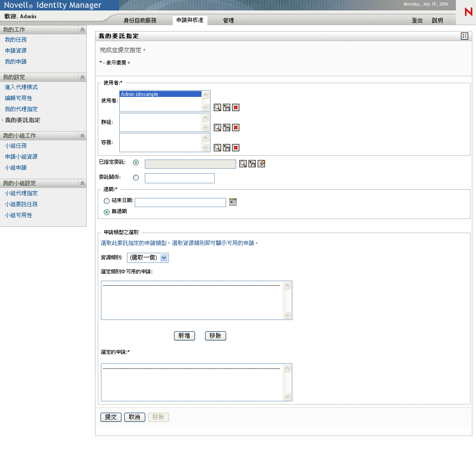Open the 申請與核准 tab
Screen dimensions: 476x458
click(190, 20)
